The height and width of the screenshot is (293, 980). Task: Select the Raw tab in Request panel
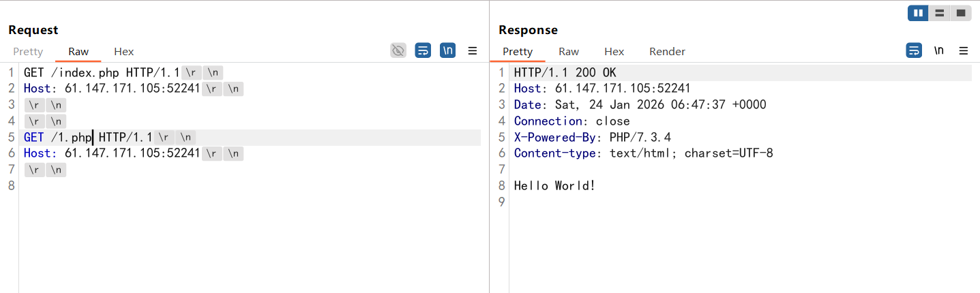click(x=78, y=52)
